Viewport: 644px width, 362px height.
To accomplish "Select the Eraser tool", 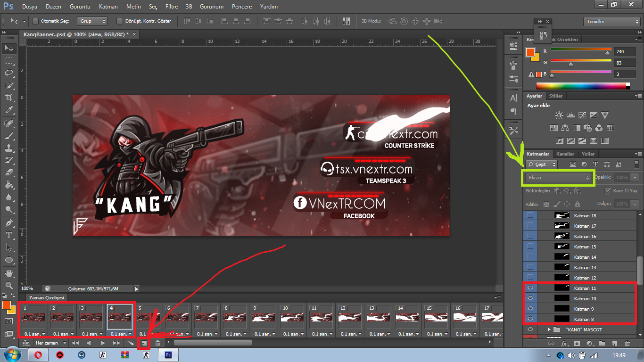I will pos(8,173).
